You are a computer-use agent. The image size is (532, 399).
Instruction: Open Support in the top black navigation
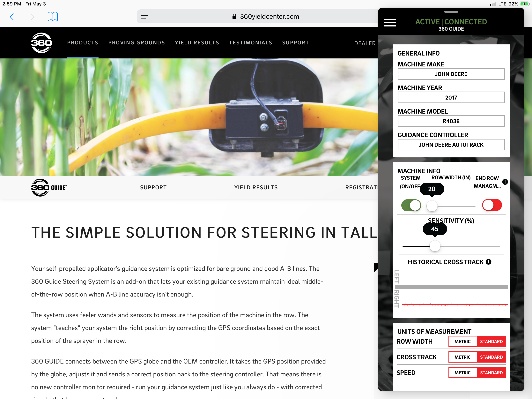(x=295, y=43)
